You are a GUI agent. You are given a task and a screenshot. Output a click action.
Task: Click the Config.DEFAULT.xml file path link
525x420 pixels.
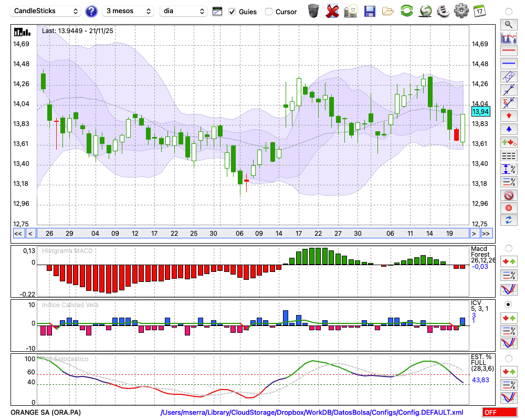tap(312, 413)
